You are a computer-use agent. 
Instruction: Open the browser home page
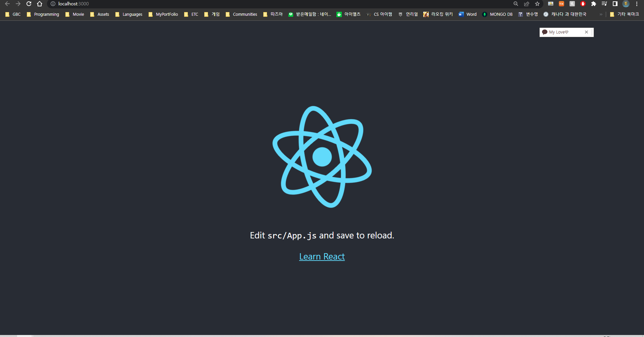coord(40,4)
